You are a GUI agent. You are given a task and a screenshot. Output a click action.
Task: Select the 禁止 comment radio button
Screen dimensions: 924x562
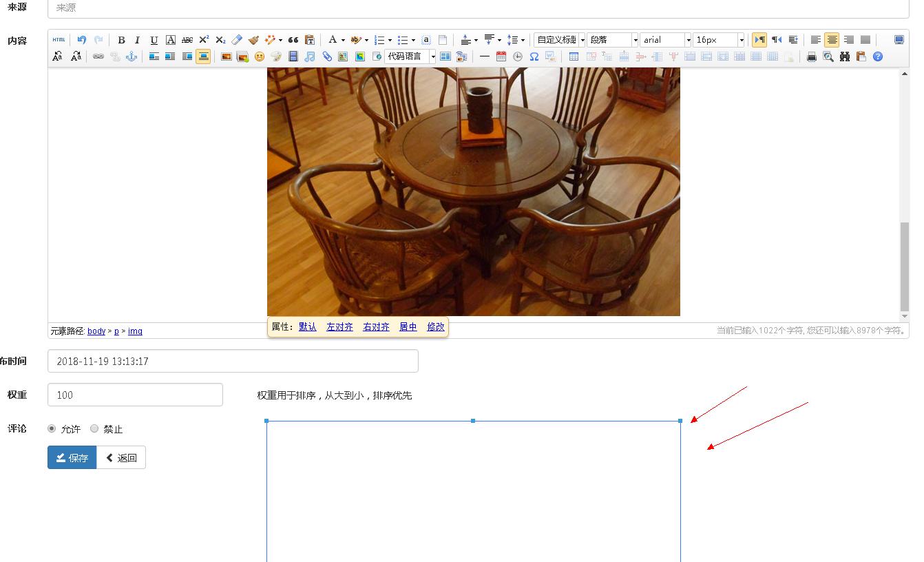94,428
